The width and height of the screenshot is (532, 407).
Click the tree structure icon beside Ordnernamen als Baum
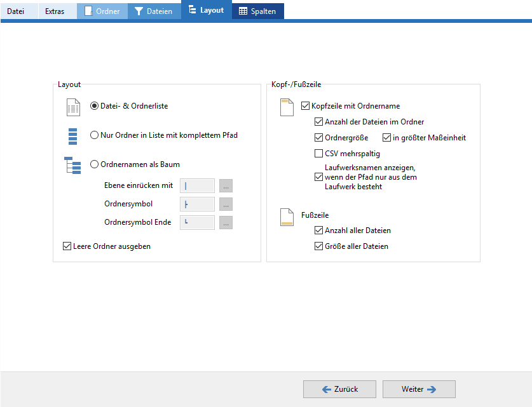[73, 165]
